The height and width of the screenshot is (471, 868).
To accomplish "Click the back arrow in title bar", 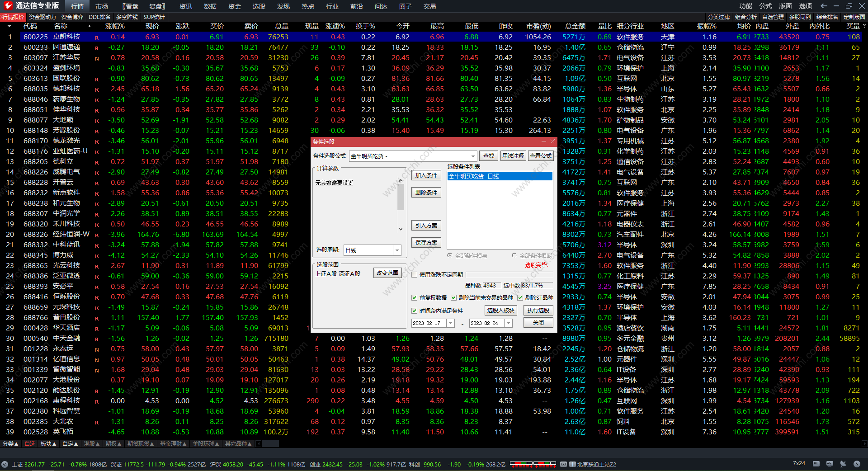I will [x=824, y=6].
